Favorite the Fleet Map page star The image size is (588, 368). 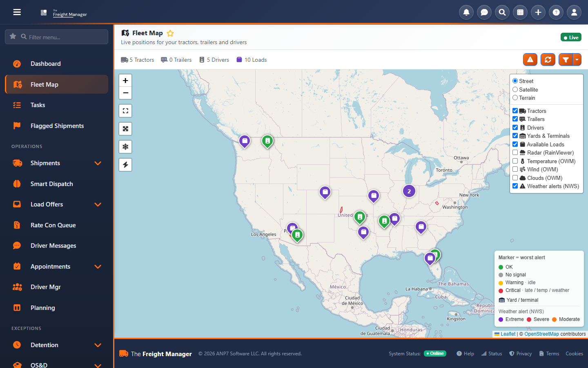coord(170,33)
